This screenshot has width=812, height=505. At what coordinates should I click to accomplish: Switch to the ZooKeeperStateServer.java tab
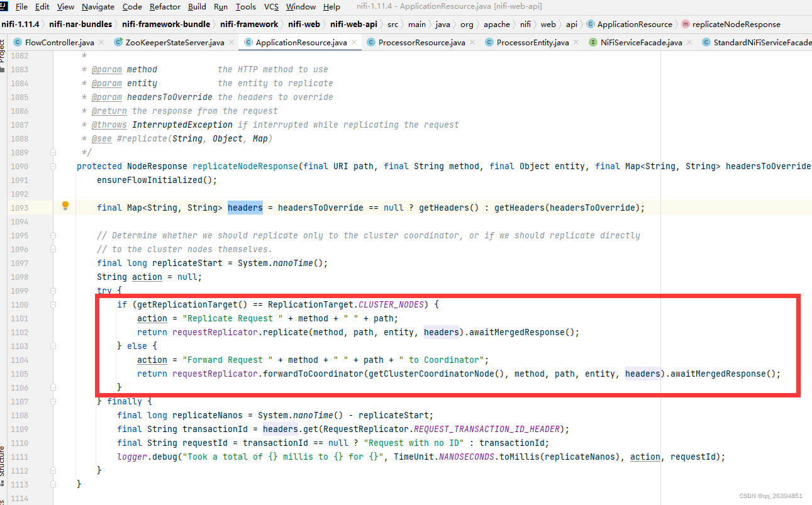click(175, 43)
